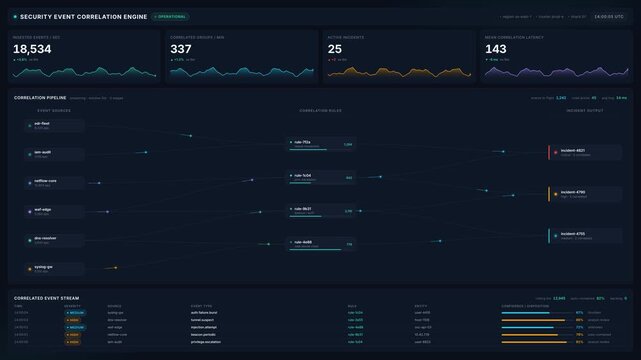Viewport: 641px width, 360px height.
Task: Click the 337 correlated groups value
Action: click(x=181, y=49)
